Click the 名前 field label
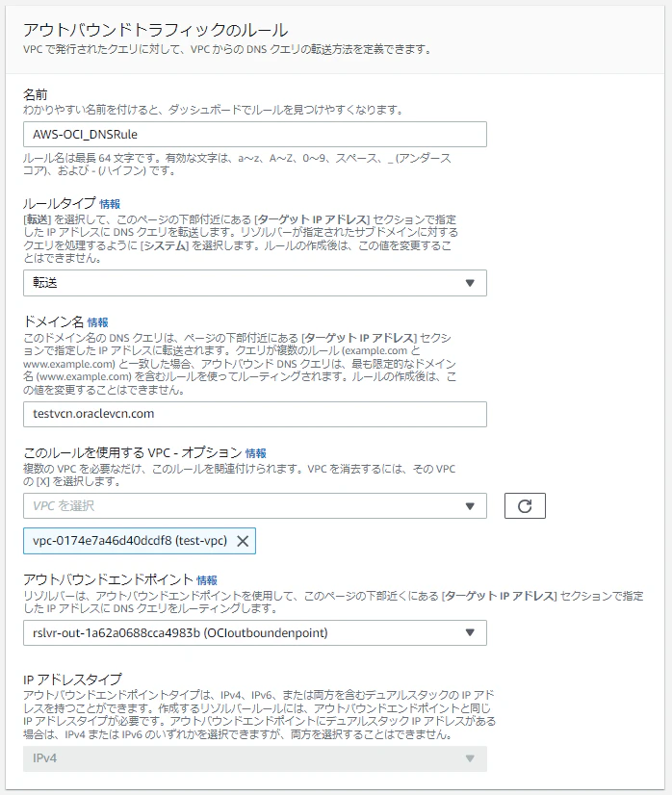The height and width of the screenshot is (795, 672). point(36,94)
